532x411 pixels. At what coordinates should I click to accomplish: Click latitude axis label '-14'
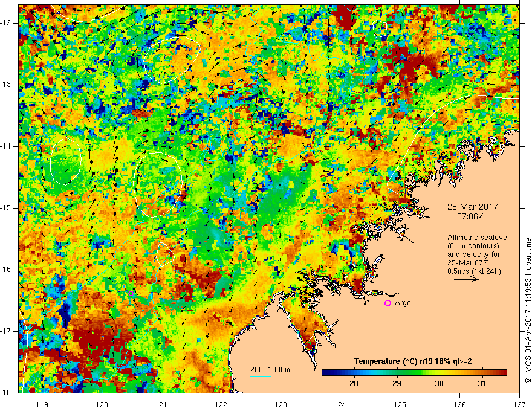click(7, 146)
